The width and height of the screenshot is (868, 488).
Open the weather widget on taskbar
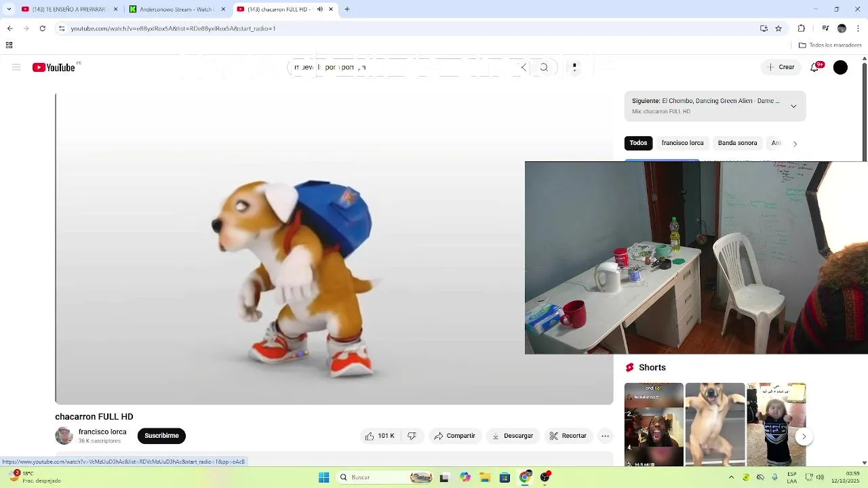point(35,477)
